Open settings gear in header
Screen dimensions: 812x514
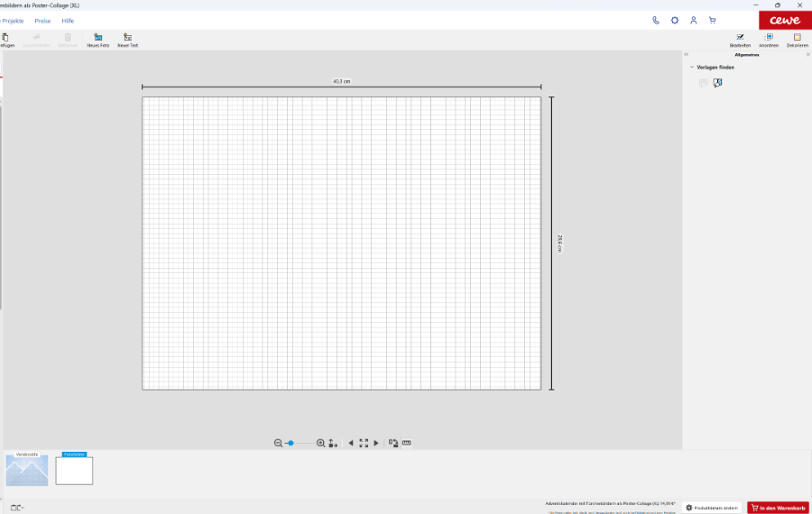(x=674, y=21)
